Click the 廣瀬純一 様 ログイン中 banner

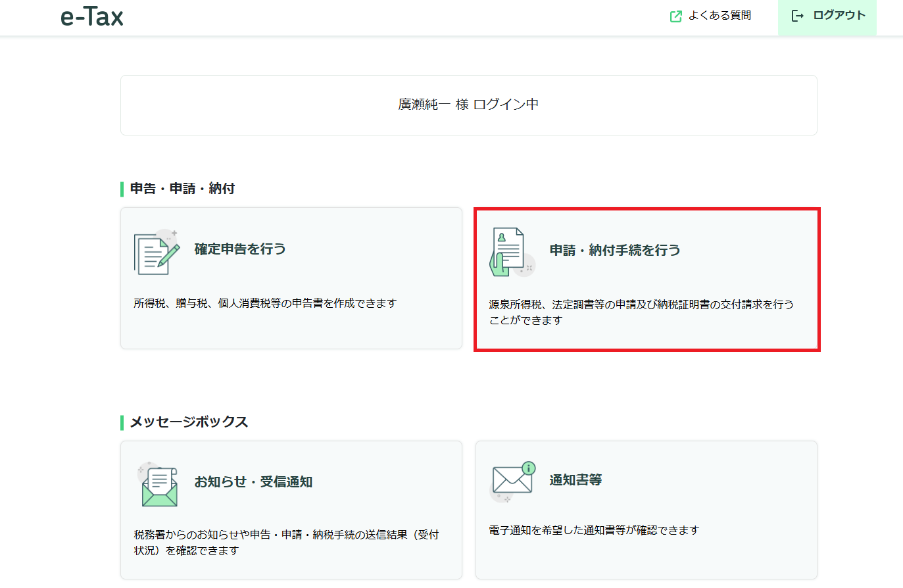[468, 105]
